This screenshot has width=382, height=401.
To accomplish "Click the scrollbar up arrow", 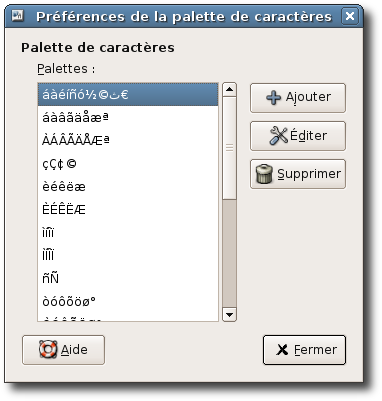I will click(x=229, y=89).
